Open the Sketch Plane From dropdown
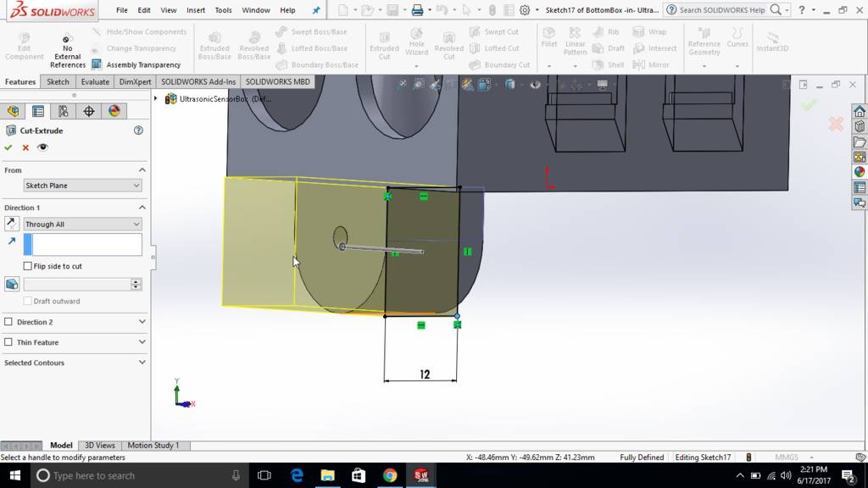The image size is (868, 488). click(x=82, y=186)
